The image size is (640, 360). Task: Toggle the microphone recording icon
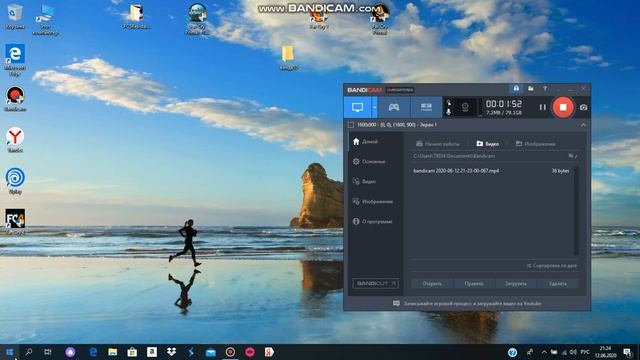449,112
